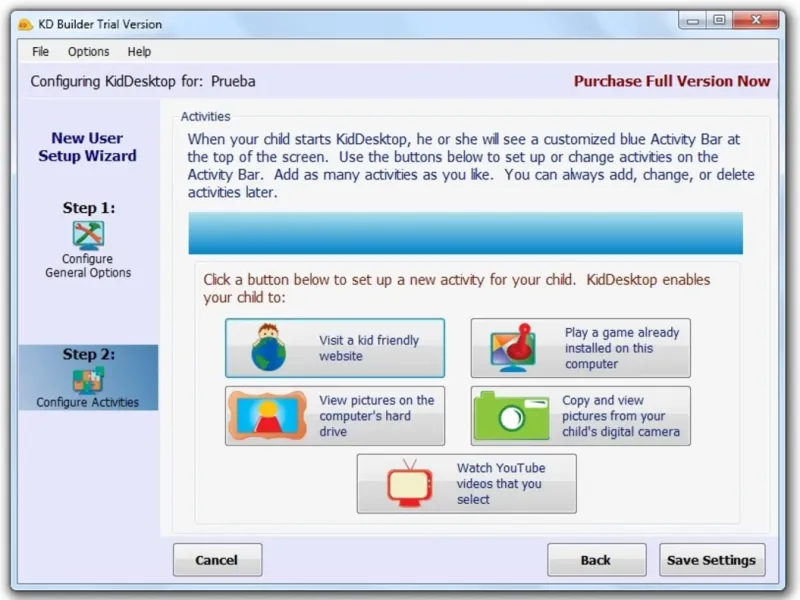Viewport: 800px width, 600px height.
Task: Click the Step 2: heading
Action: click(x=89, y=354)
